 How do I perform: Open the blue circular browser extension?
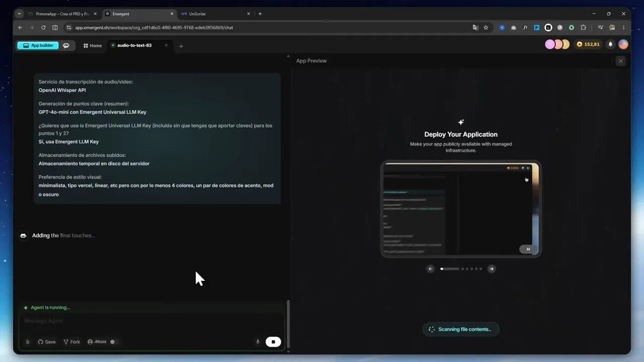tap(502, 28)
